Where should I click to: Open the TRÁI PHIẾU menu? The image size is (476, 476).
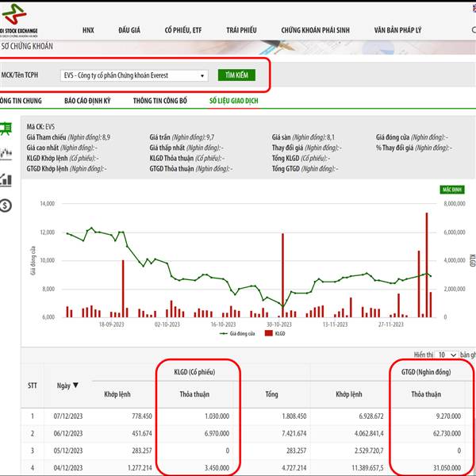pyautogui.click(x=241, y=30)
